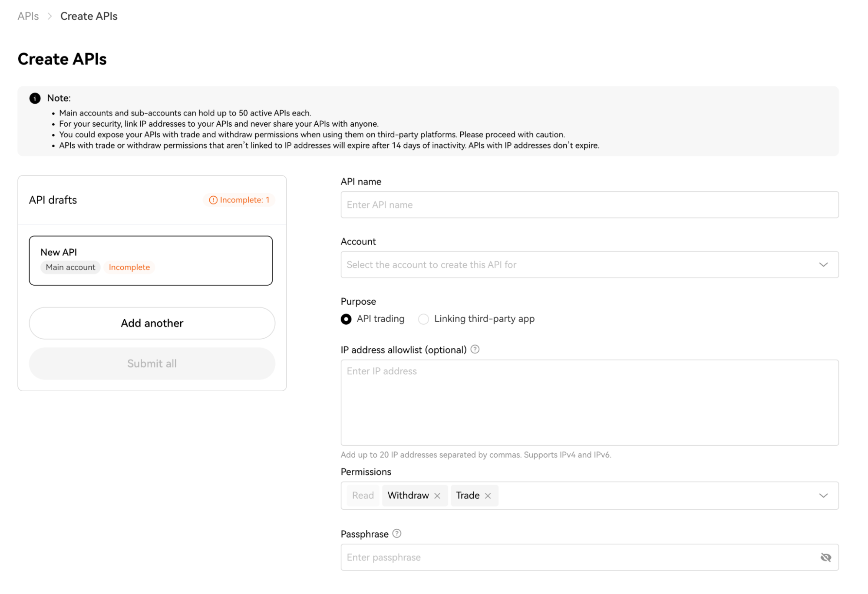Screen dimensions: 868x594
Task: Click the Submit all button
Action: [x=152, y=363]
